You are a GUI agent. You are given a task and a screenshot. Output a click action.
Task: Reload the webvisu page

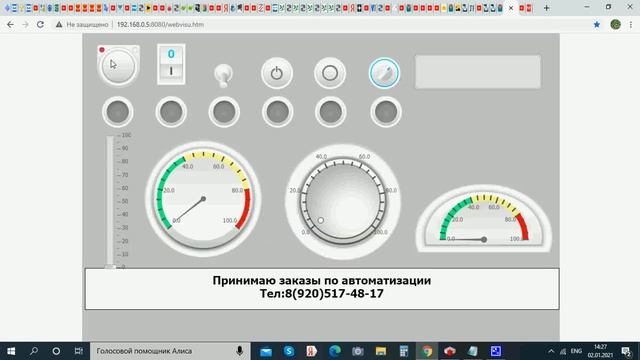pyautogui.click(x=40, y=24)
